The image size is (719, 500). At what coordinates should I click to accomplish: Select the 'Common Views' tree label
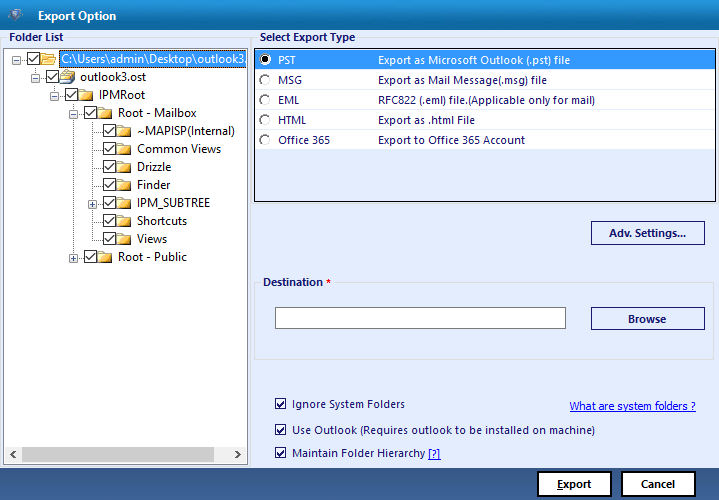pyautogui.click(x=179, y=149)
